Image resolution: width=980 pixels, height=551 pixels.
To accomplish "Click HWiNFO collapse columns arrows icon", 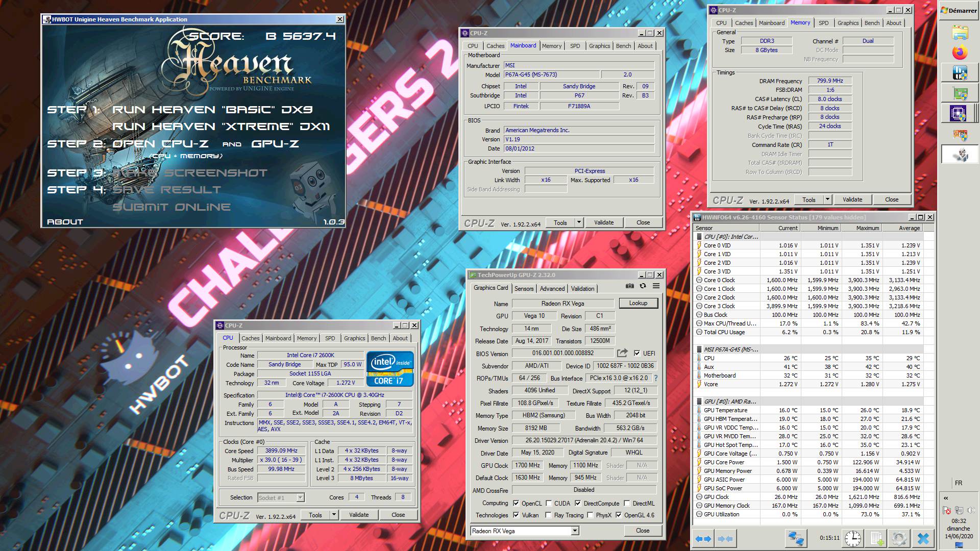I will (725, 539).
